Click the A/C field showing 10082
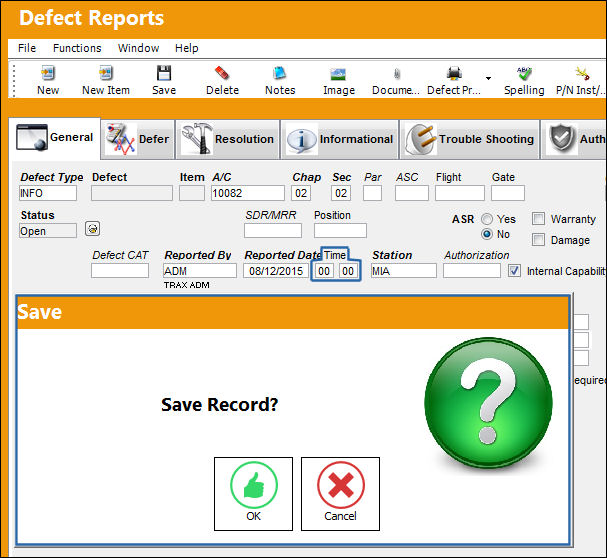This screenshot has height=558, width=607. [248, 193]
